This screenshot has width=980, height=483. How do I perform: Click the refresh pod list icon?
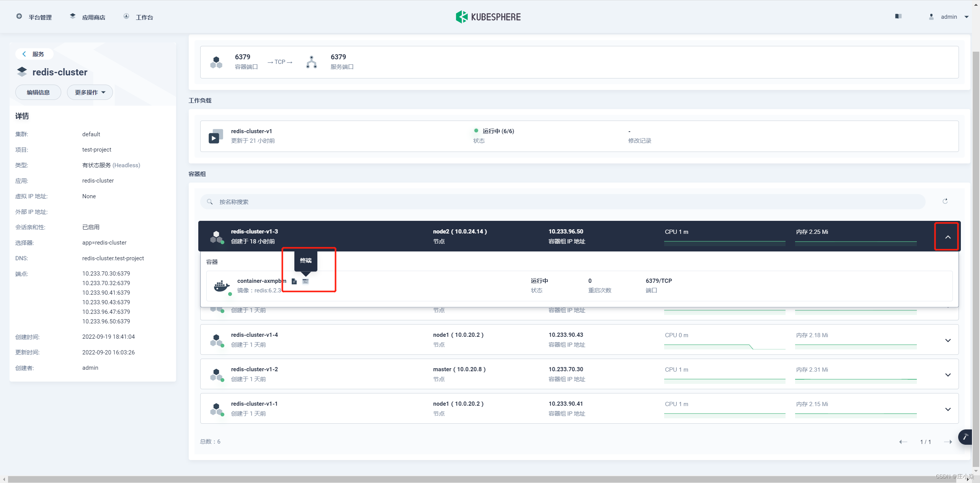(x=945, y=201)
